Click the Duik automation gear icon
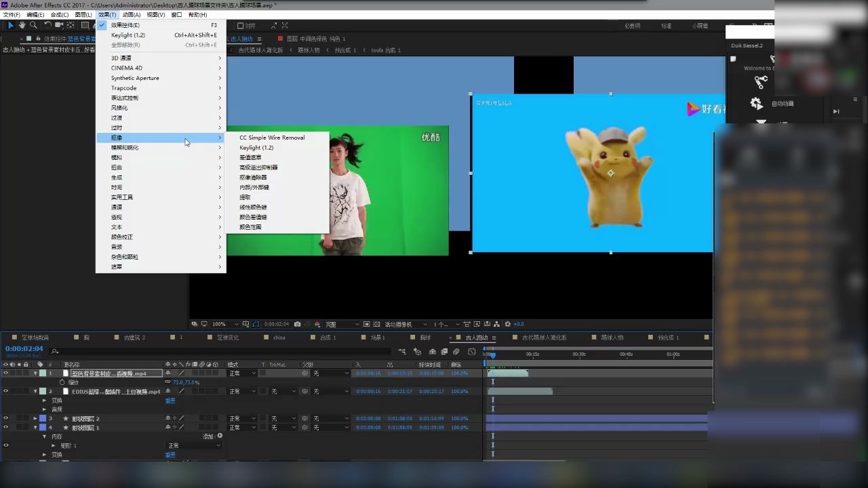Screen dimensions: 868x488 point(757,103)
